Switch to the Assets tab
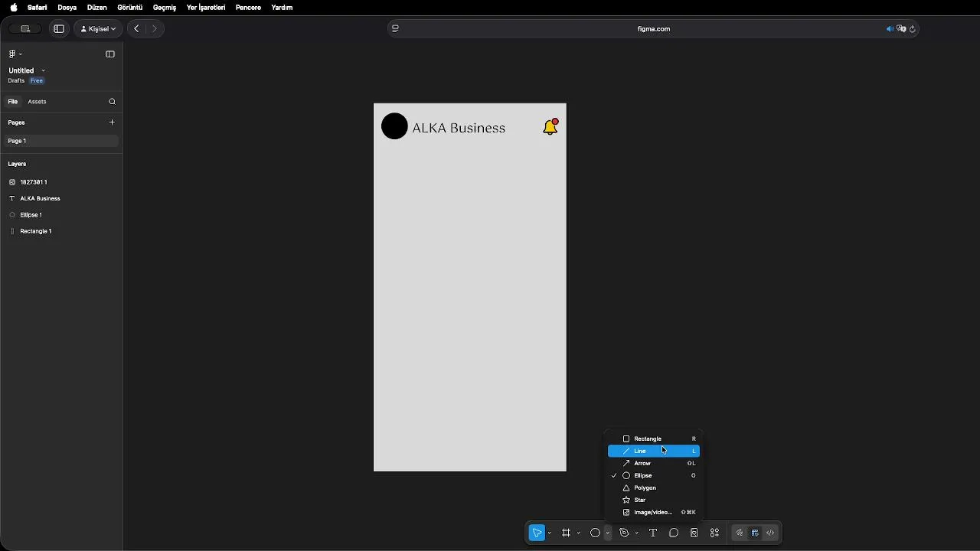 pos(37,101)
